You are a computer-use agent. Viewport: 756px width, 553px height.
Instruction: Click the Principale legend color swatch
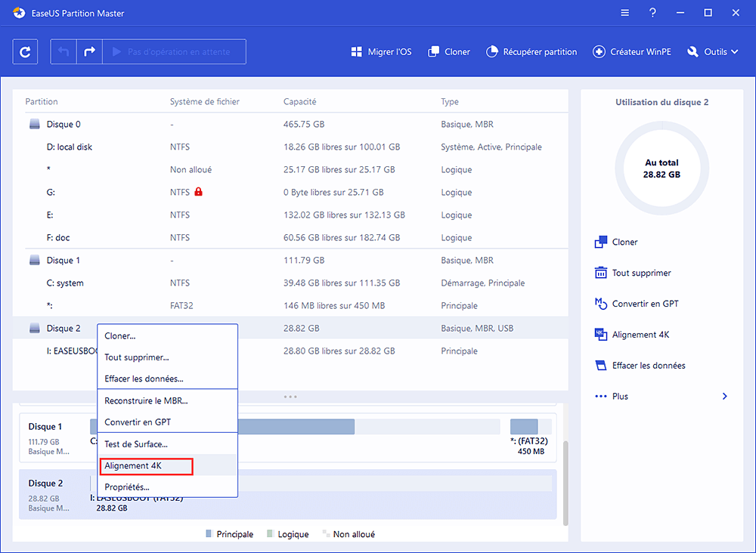pyautogui.click(x=209, y=533)
